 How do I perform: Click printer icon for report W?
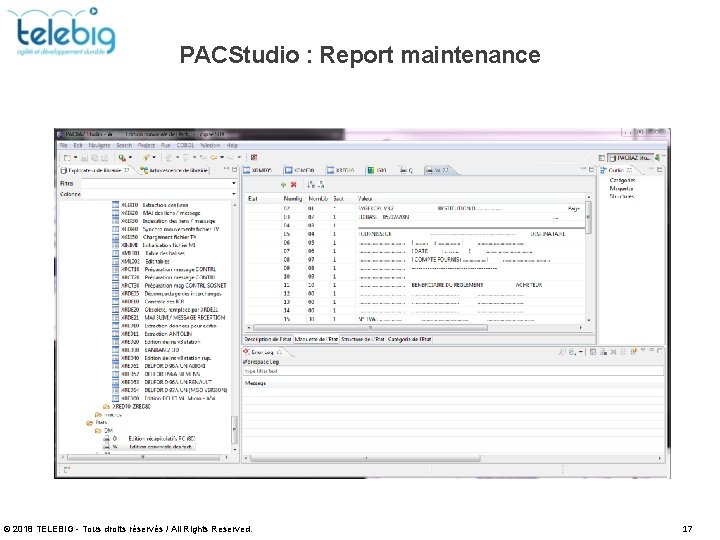(x=107, y=446)
